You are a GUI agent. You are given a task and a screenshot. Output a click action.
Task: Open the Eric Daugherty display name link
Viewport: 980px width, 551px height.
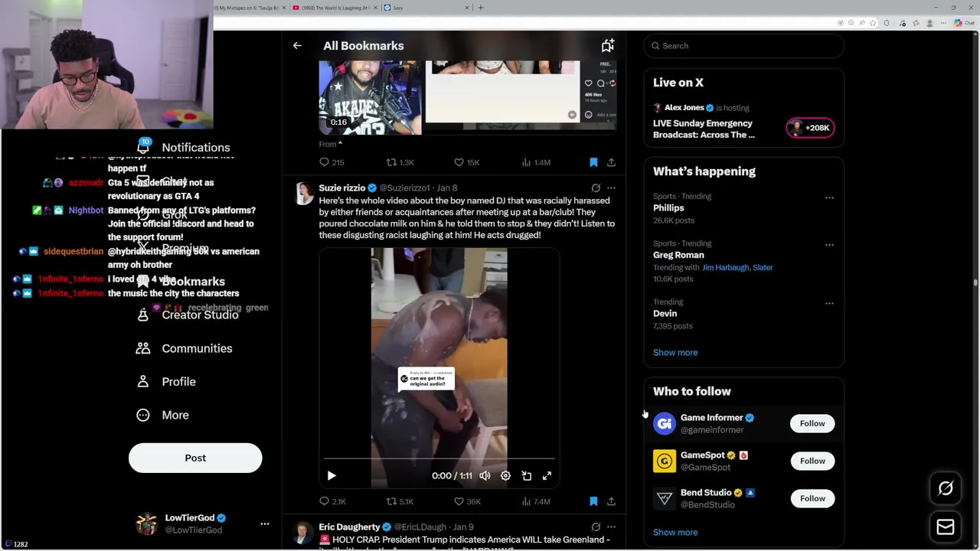(x=349, y=527)
